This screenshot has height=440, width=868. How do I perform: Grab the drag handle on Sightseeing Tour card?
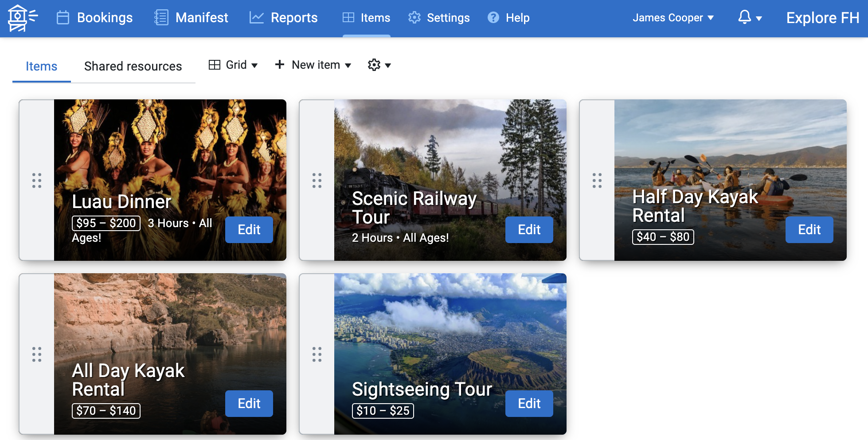[317, 354]
